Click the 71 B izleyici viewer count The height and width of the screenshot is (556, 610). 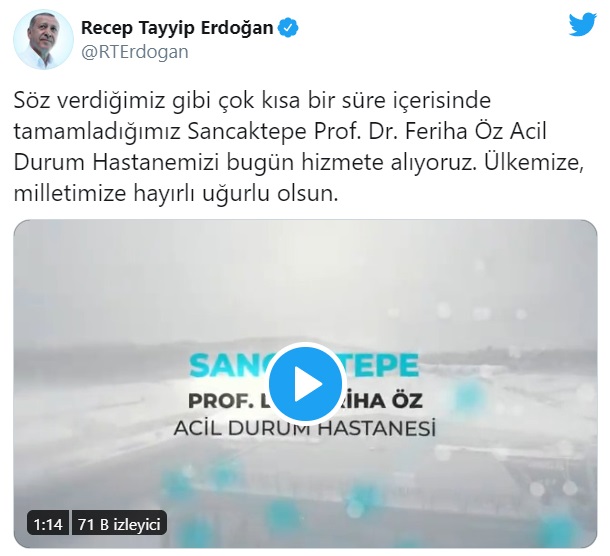pyautogui.click(x=119, y=524)
